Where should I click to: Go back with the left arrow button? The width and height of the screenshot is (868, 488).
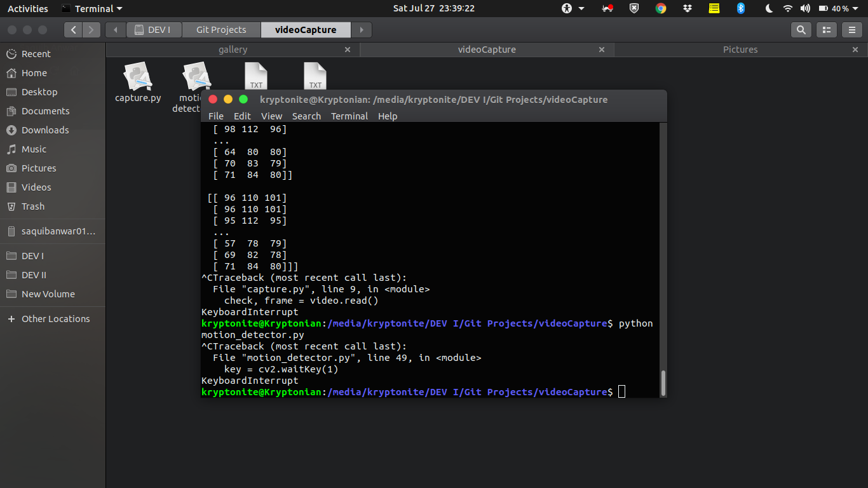[x=74, y=30]
